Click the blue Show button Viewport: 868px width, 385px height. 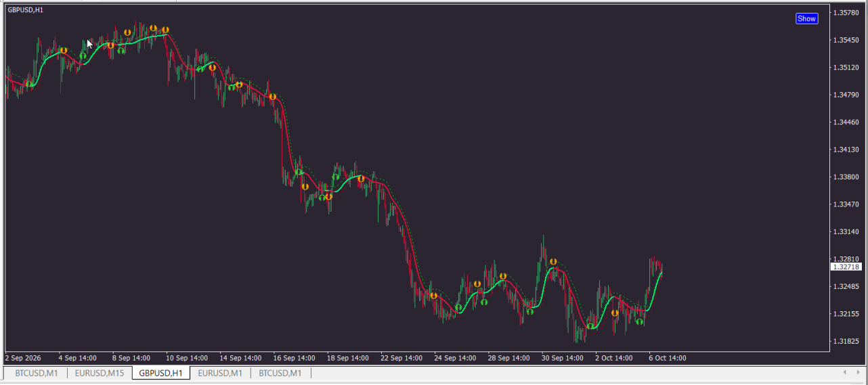click(x=806, y=19)
